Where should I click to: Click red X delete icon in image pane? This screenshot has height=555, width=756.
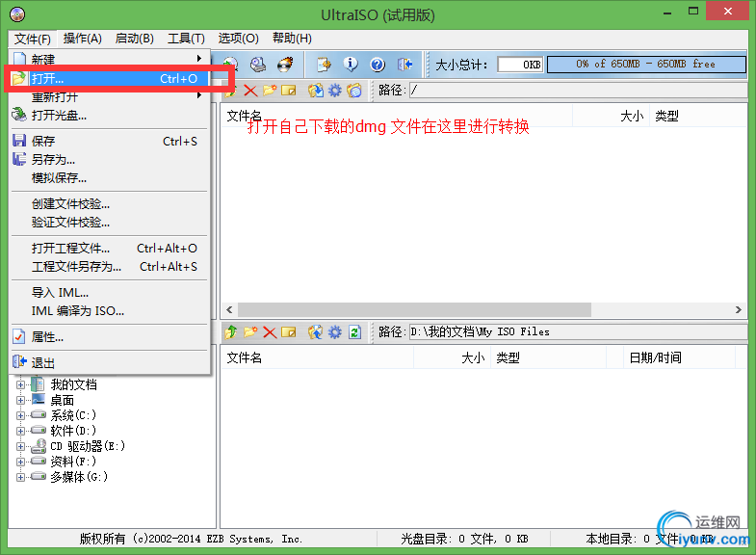click(x=250, y=91)
